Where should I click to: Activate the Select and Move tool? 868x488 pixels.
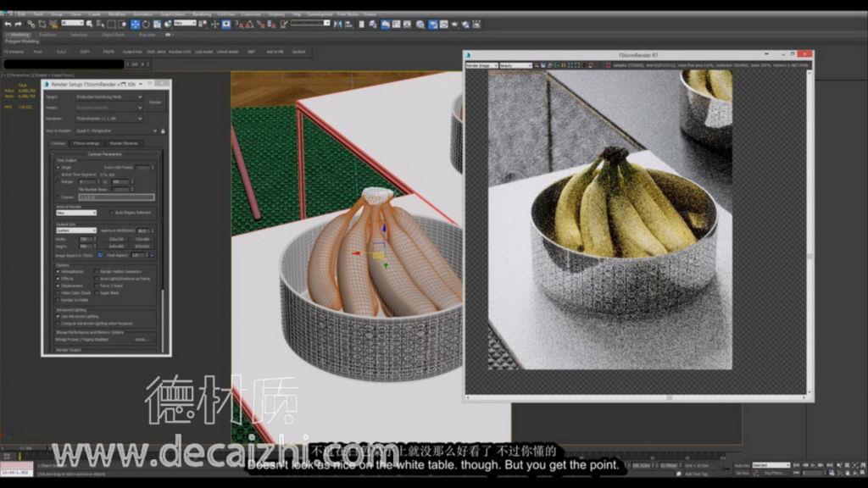pyautogui.click(x=135, y=25)
